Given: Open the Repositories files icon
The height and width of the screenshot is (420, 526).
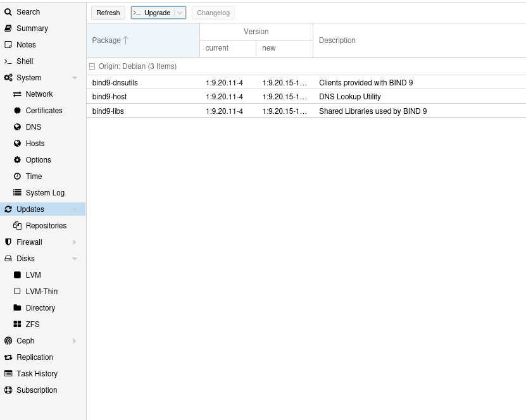Looking at the screenshot, I should click(x=18, y=226).
